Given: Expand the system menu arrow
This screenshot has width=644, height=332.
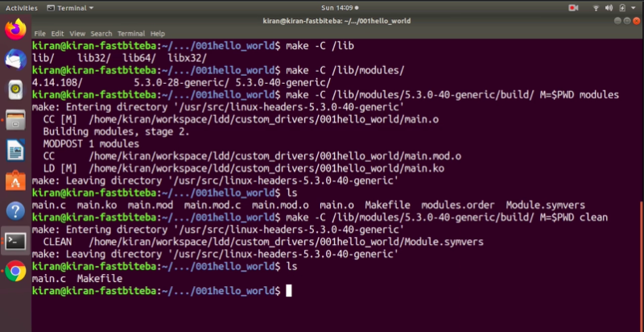Looking at the screenshot, I should click(x=634, y=8).
